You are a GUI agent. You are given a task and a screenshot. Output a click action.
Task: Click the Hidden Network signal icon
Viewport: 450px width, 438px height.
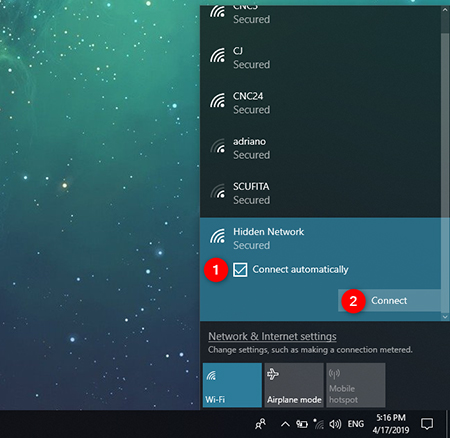(x=218, y=236)
